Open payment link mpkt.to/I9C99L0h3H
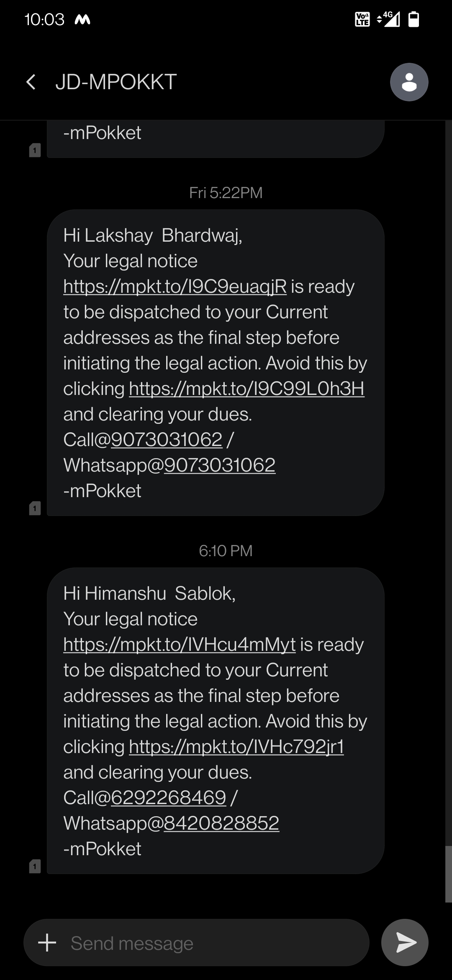This screenshot has height=980, width=452. tap(247, 389)
